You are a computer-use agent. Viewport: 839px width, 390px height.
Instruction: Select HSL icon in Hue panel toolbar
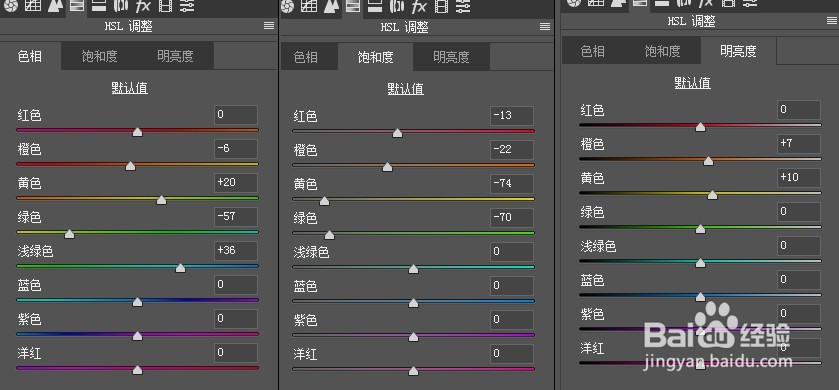[x=77, y=6]
